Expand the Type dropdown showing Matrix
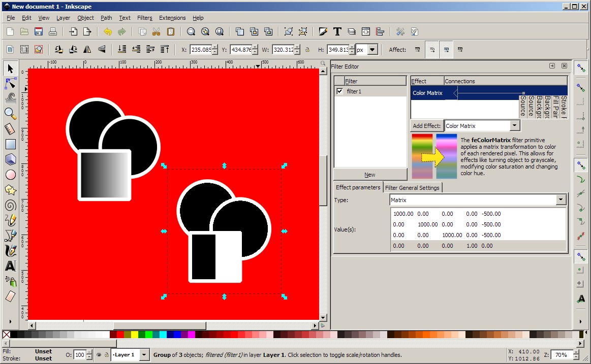Image resolution: width=591 pixels, height=364 pixels. pyautogui.click(x=561, y=200)
